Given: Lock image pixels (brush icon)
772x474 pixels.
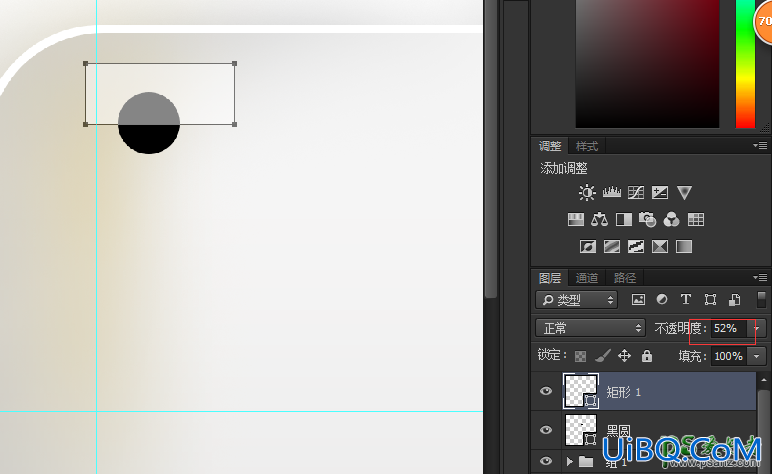Looking at the screenshot, I should [x=603, y=356].
